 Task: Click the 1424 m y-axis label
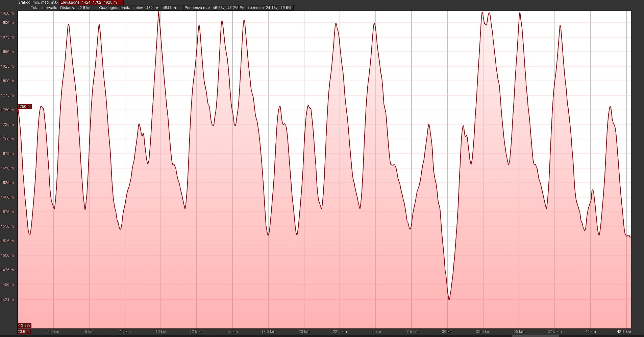tap(7, 300)
